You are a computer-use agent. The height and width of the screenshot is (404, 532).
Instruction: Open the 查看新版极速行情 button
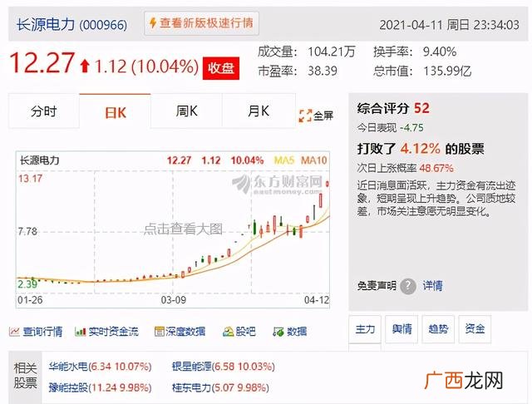tap(201, 23)
